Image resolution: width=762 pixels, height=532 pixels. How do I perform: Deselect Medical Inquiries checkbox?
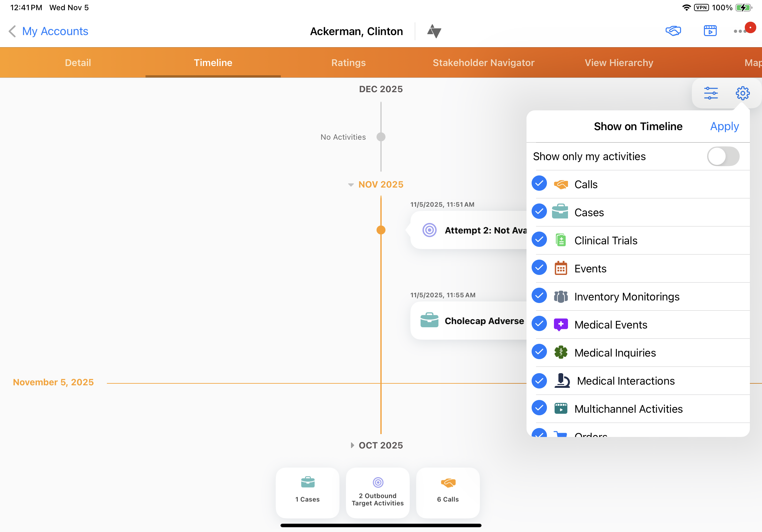pyautogui.click(x=539, y=351)
